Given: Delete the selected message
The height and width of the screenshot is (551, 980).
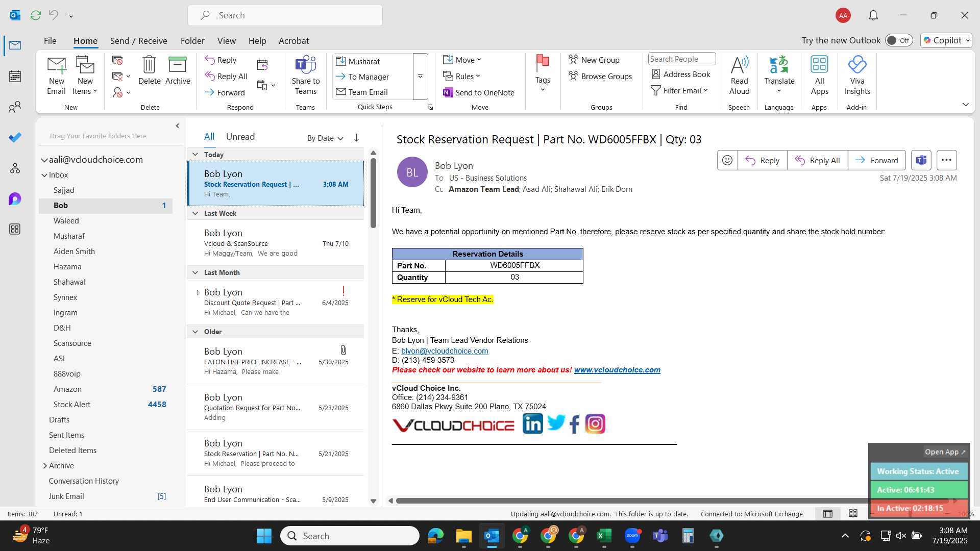Looking at the screenshot, I should click(x=149, y=71).
